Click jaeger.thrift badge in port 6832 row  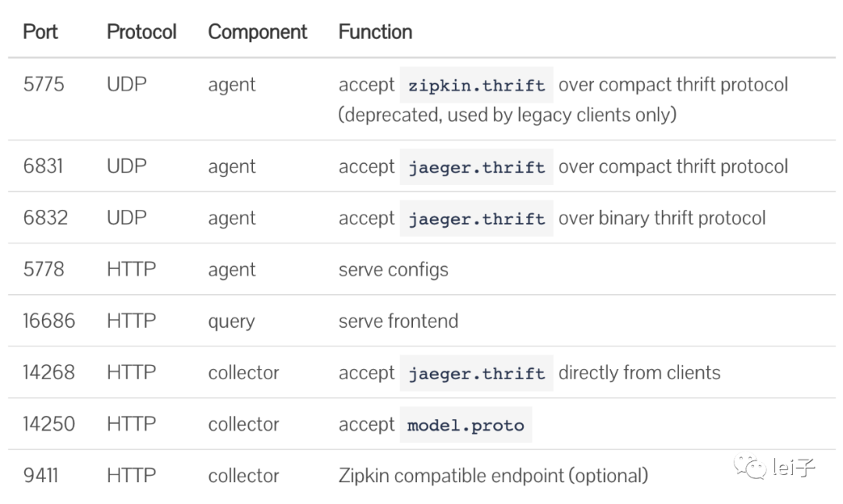point(476,218)
